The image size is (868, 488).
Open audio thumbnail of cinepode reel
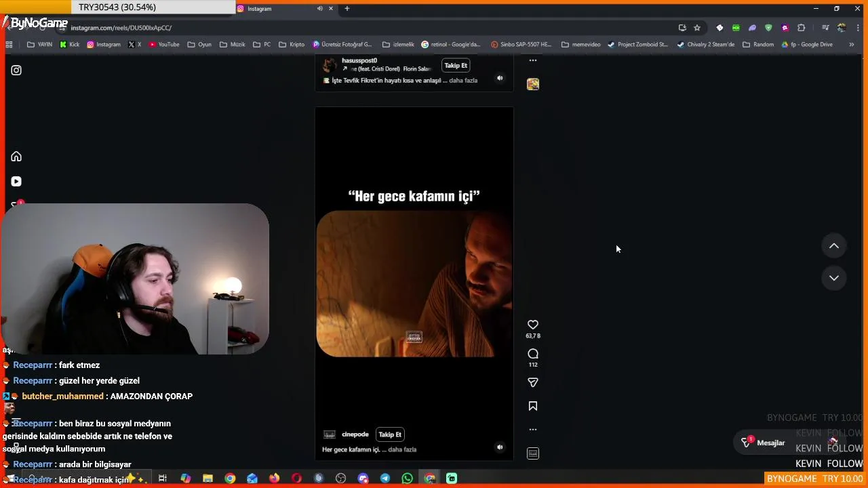533,453
